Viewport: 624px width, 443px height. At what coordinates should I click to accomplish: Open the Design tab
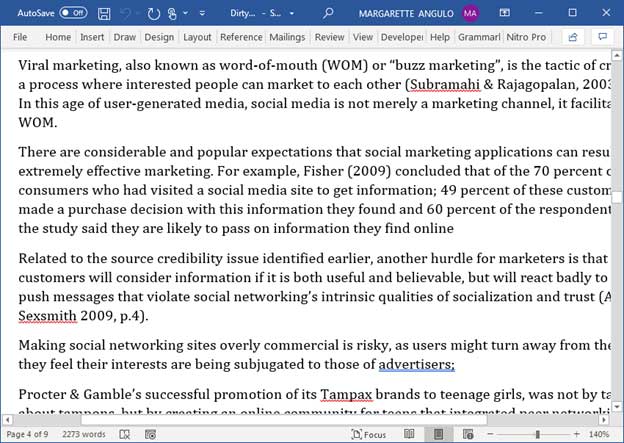[x=159, y=37]
